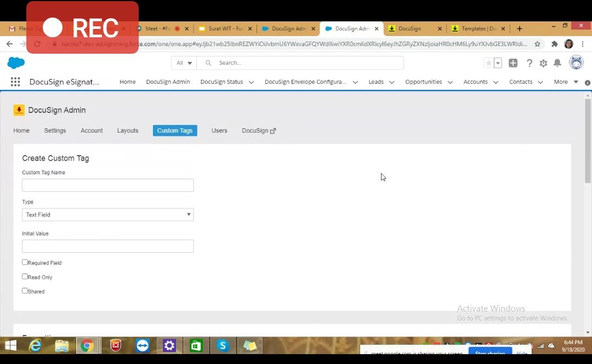Check the Read Only checkbox
Viewport: 592px width, 364px height.
click(x=25, y=276)
